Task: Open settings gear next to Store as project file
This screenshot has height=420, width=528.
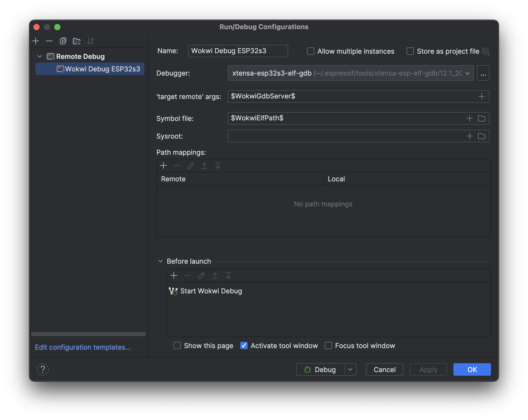Action: tap(486, 51)
